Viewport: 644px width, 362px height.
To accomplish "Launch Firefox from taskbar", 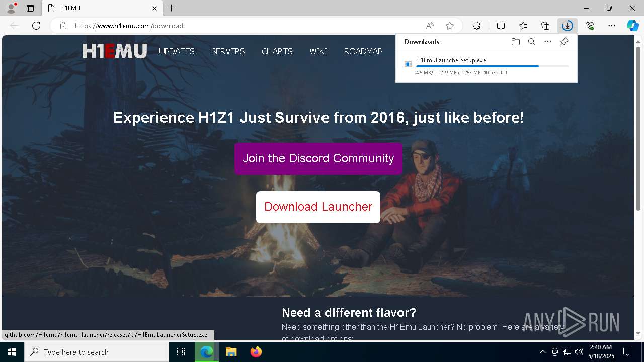I will pos(256,352).
